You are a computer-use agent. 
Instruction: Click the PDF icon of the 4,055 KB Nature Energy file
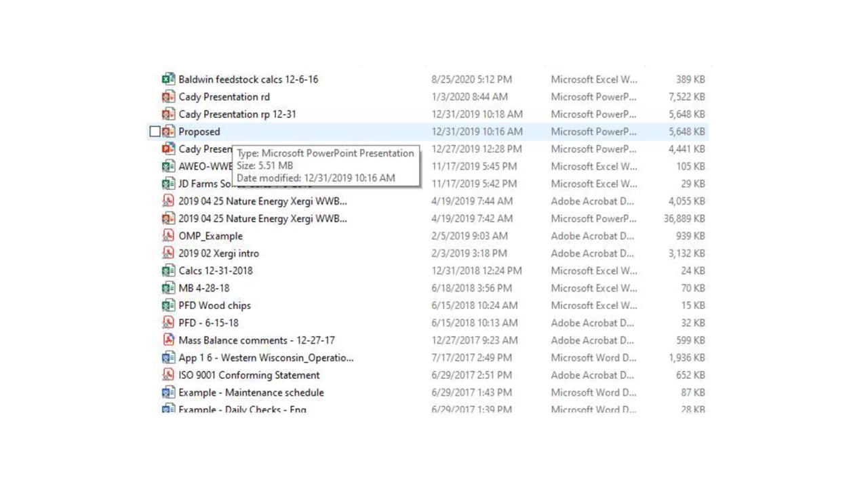[168, 201]
